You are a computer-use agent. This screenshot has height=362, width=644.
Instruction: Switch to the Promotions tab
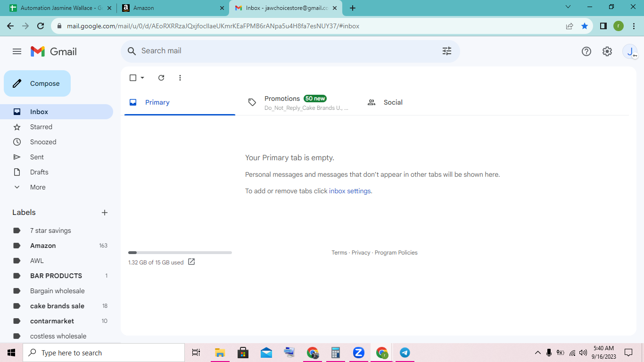point(298,102)
